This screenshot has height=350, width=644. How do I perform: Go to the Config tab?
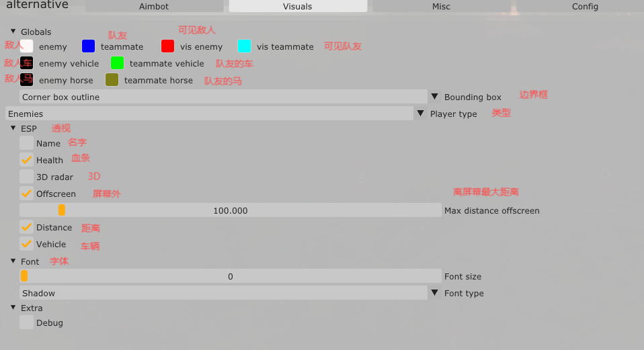click(584, 6)
